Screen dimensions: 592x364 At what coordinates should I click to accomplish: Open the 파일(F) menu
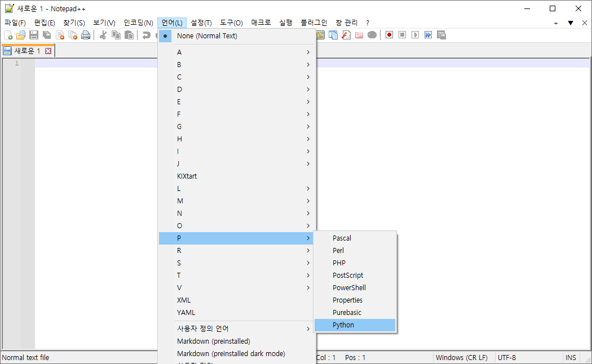point(15,23)
